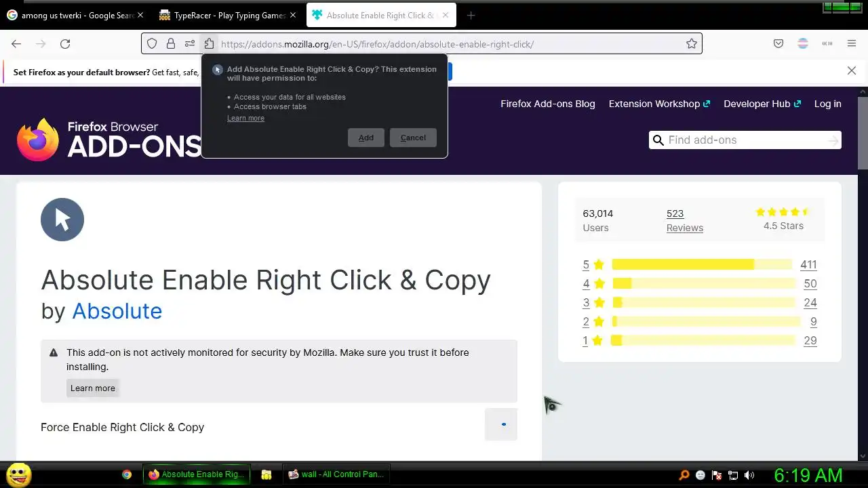Click the warning triangle icon in the notice
This screenshot has height=488, width=868.
tap(54, 352)
